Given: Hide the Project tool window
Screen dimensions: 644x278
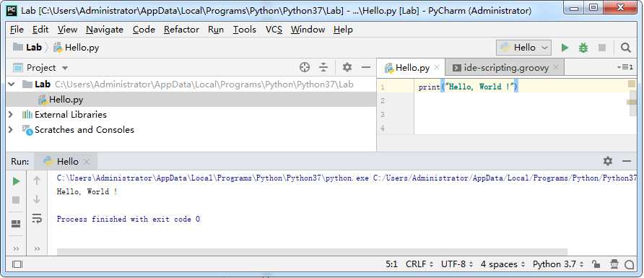Looking at the screenshot, I should pyautogui.click(x=366, y=67).
